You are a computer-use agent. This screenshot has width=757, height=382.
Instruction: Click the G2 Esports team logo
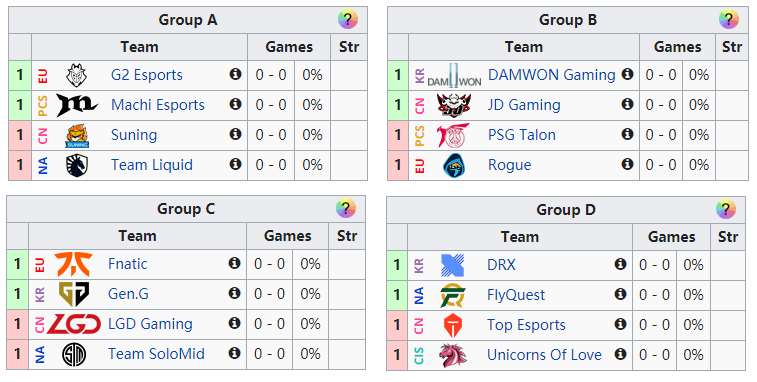point(77,75)
